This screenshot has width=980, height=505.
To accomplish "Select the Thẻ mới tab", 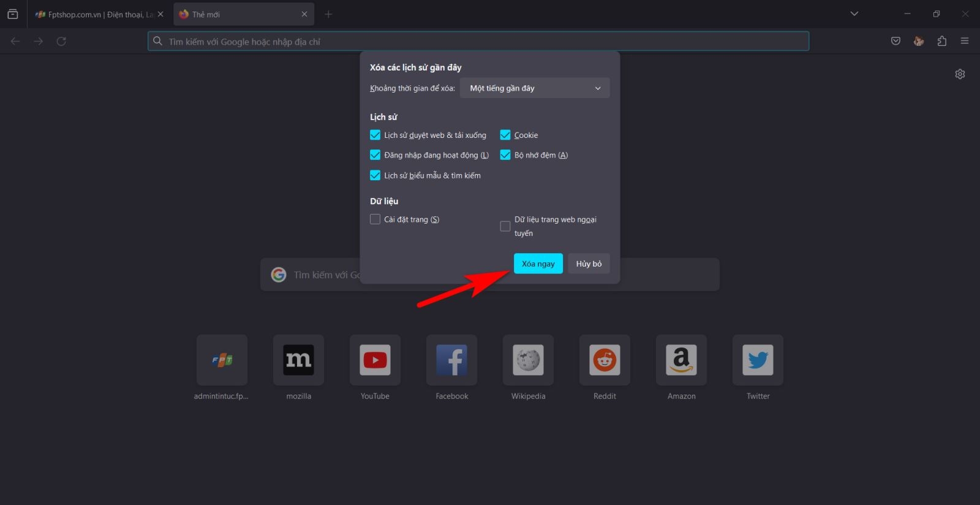I will pos(244,14).
